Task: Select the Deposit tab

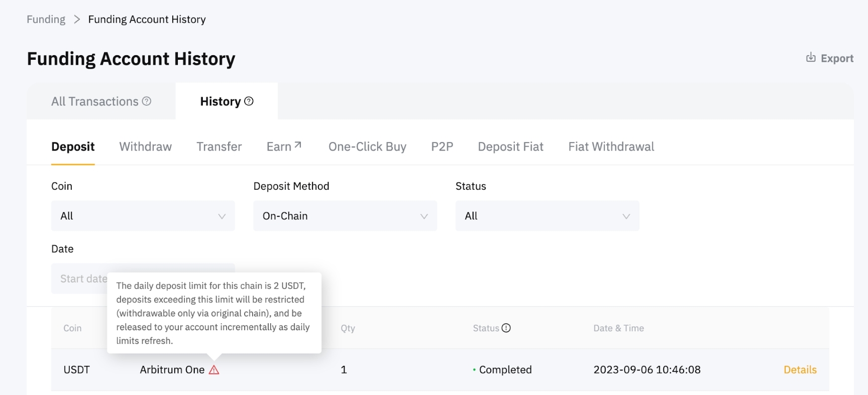Action: click(x=73, y=147)
